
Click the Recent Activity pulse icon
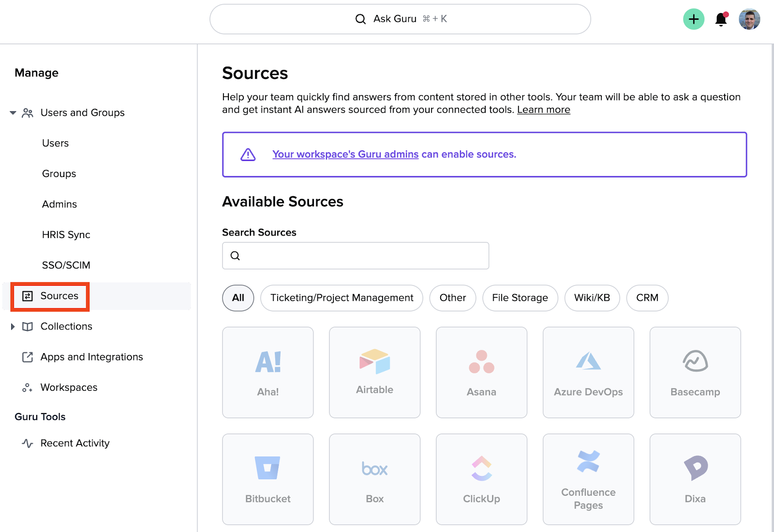click(x=28, y=443)
